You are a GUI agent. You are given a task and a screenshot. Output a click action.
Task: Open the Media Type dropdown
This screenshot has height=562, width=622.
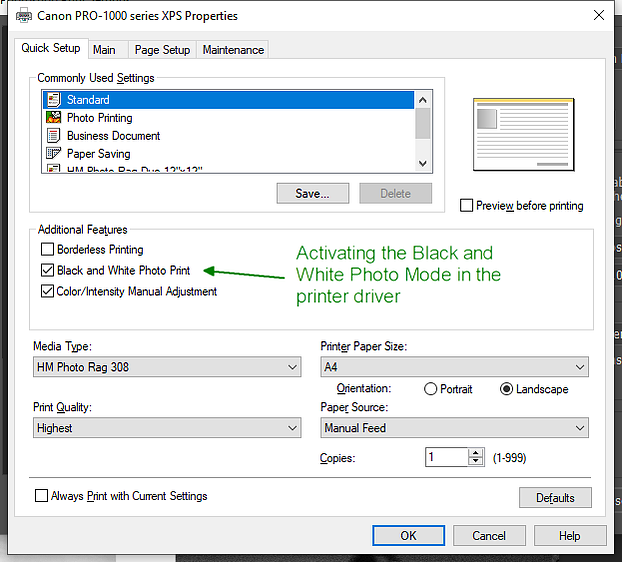(x=167, y=367)
